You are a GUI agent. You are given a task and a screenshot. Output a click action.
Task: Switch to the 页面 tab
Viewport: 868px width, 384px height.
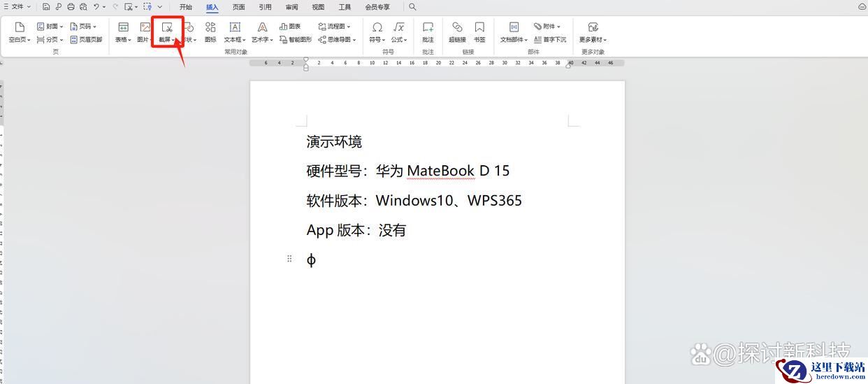click(239, 7)
